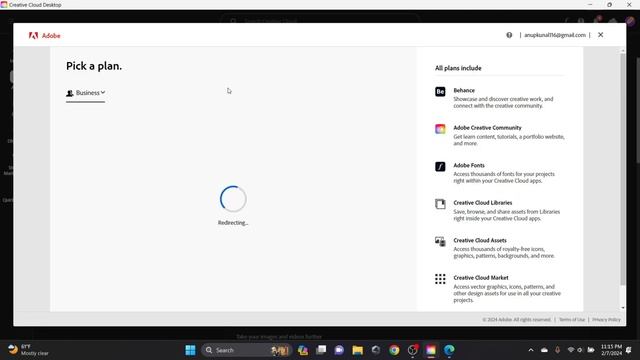
Task: Click the taskbar Search box
Action: click(246, 350)
